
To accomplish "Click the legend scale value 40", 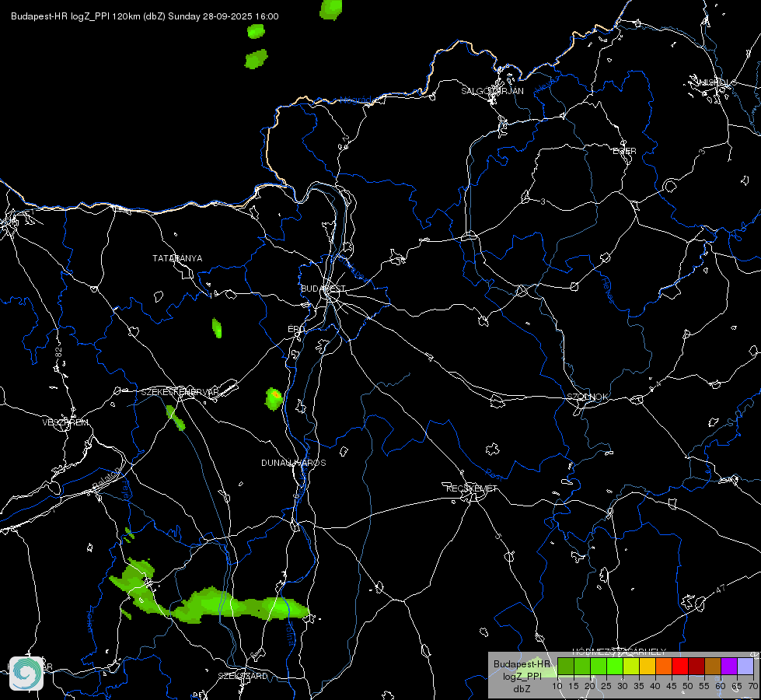I will tap(655, 686).
